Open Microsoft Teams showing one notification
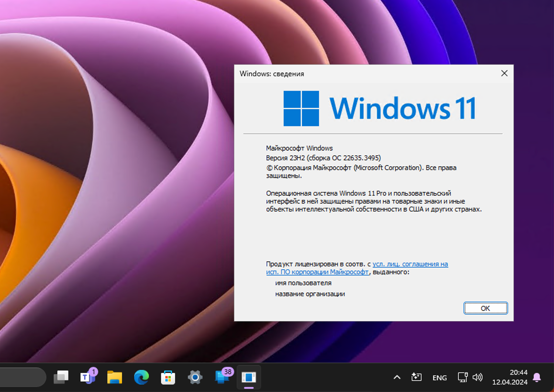The height and width of the screenshot is (392, 554). [x=88, y=377]
